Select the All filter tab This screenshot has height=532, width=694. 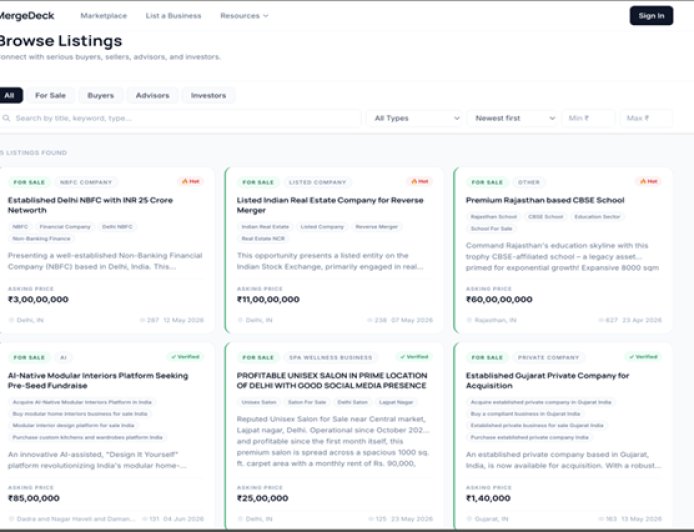coord(10,95)
